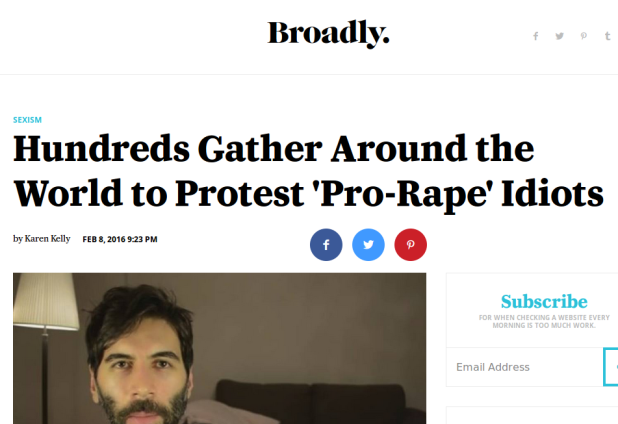Click the Broadly logo to go home

tap(328, 33)
